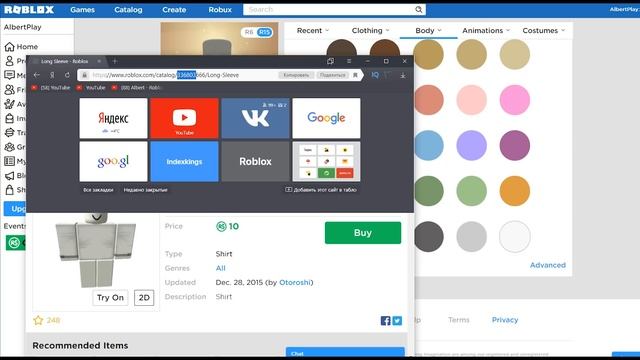Click the padlock icon in address bar

click(x=84, y=75)
